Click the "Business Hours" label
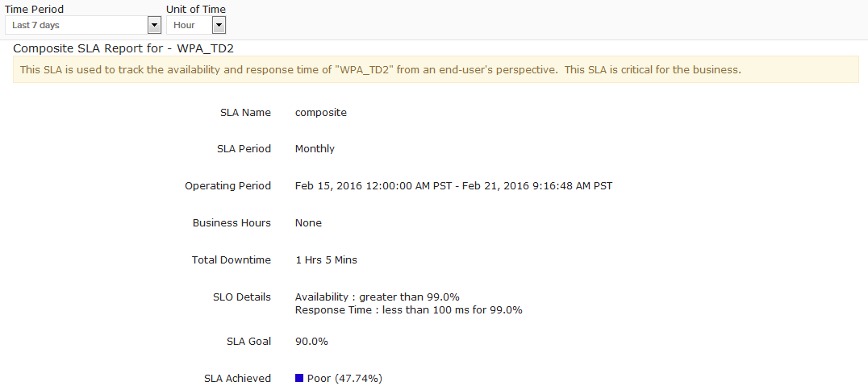The image size is (868, 390). coord(232,223)
